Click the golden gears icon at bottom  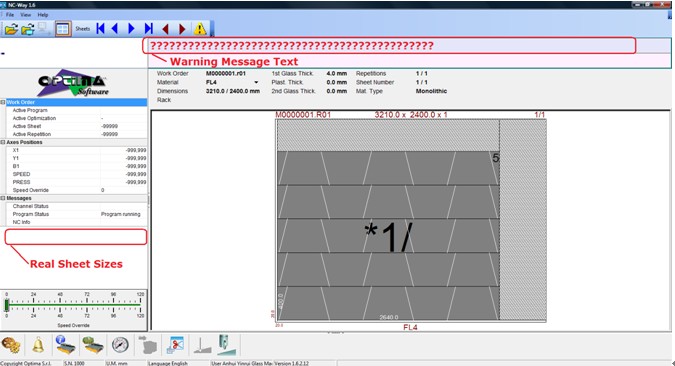11,345
